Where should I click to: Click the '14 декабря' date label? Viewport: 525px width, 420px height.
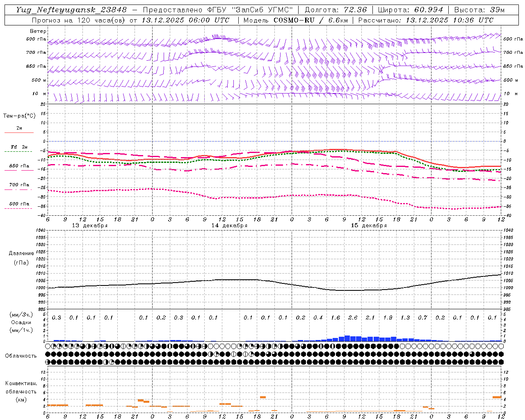click(229, 226)
